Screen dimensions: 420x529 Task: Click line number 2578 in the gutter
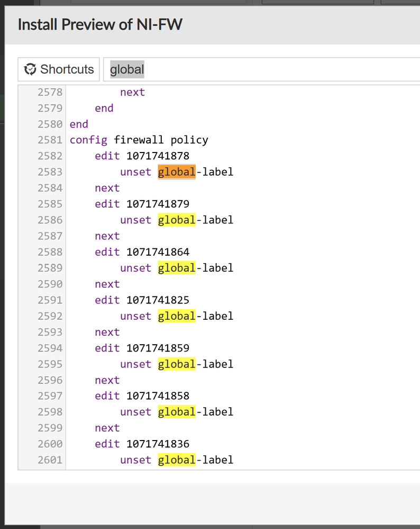pyautogui.click(x=50, y=92)
